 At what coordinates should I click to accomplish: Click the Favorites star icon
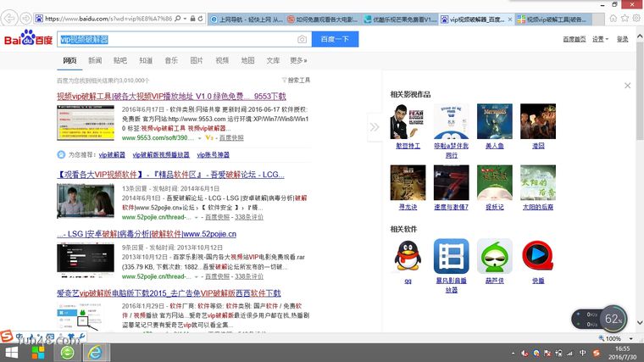(625, 18)
